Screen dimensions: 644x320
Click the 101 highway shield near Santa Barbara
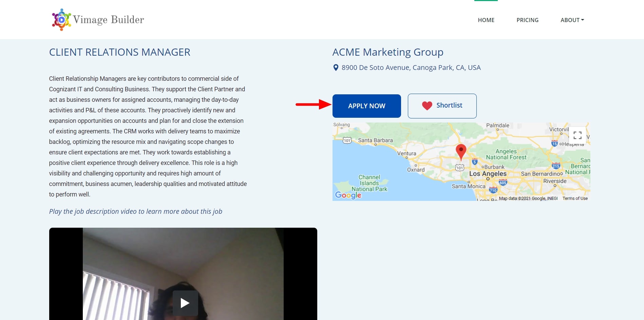click(347, 140)
